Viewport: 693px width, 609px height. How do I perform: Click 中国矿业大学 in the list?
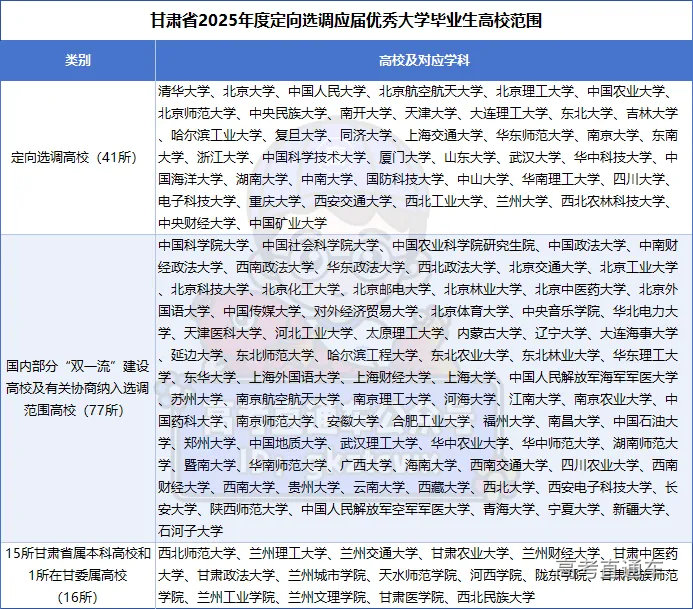288,223
